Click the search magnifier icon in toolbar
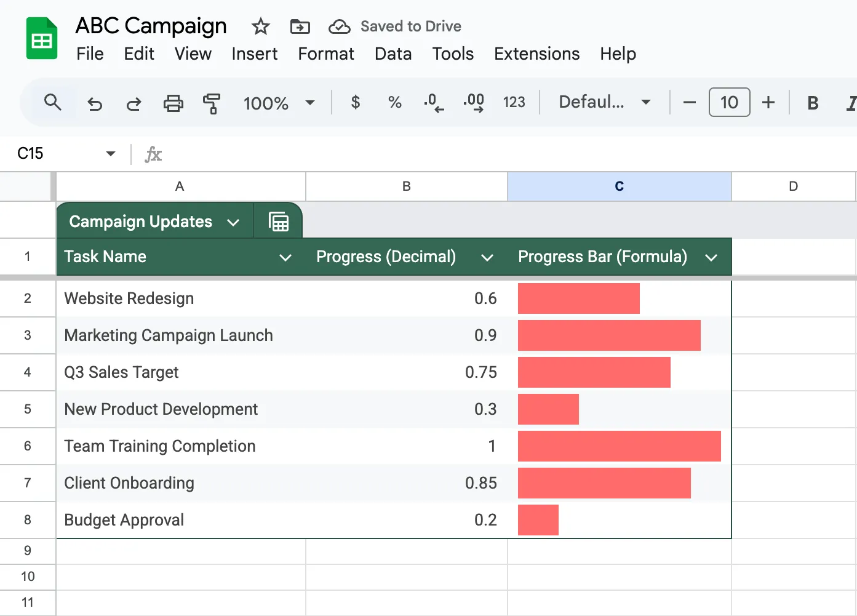Screen dimensions: 857x616 coord(53,102)
